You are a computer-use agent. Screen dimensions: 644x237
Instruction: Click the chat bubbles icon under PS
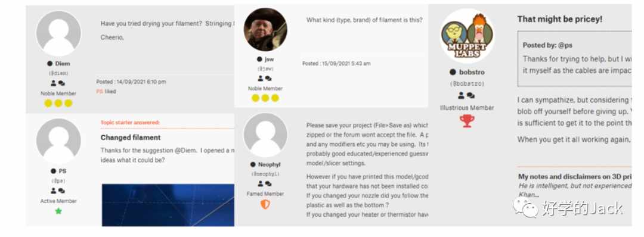click(x=61, y=191)
